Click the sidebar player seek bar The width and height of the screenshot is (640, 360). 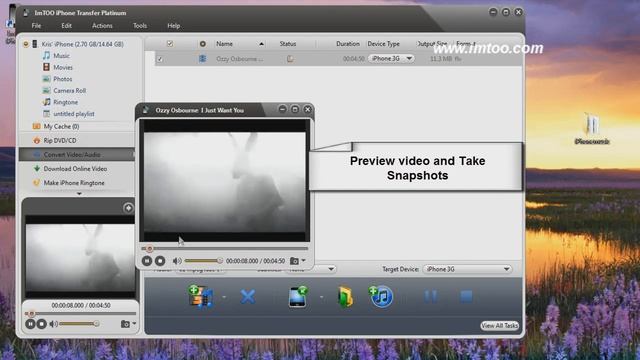coord(80,314)
